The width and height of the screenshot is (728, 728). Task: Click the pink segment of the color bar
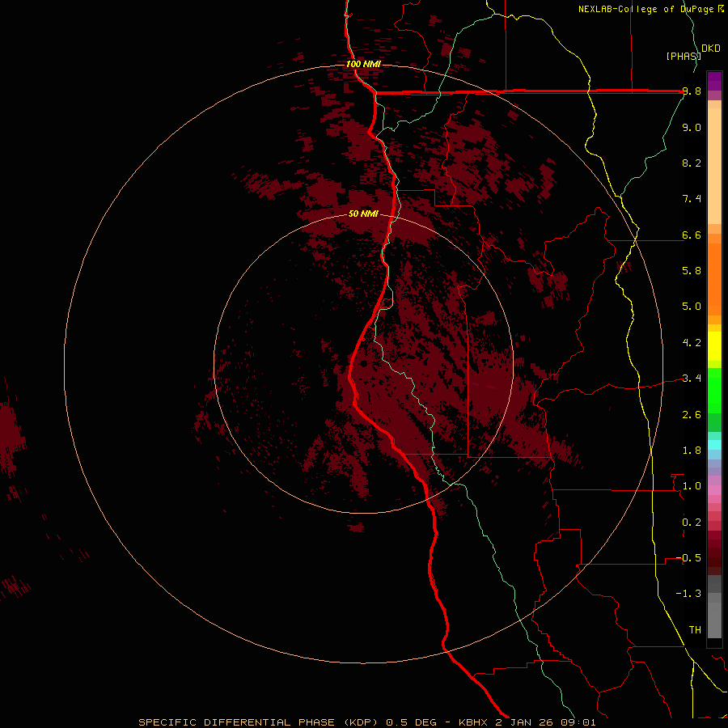(714, 490)
